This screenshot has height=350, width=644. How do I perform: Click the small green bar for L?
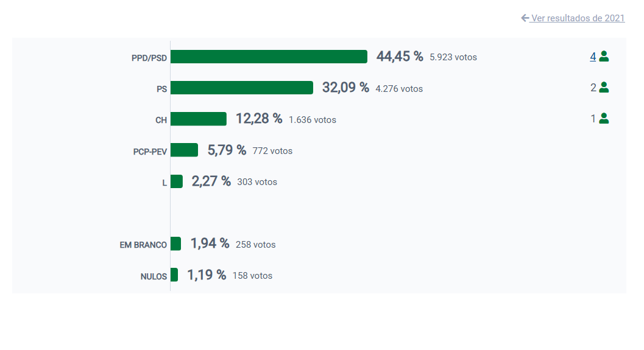coord(177,181)
